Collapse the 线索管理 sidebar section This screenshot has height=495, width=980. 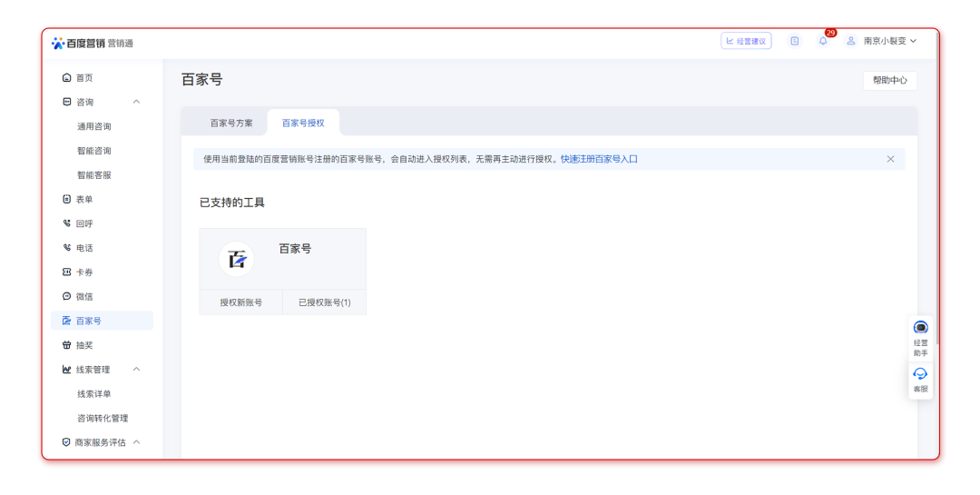(136, 370)
